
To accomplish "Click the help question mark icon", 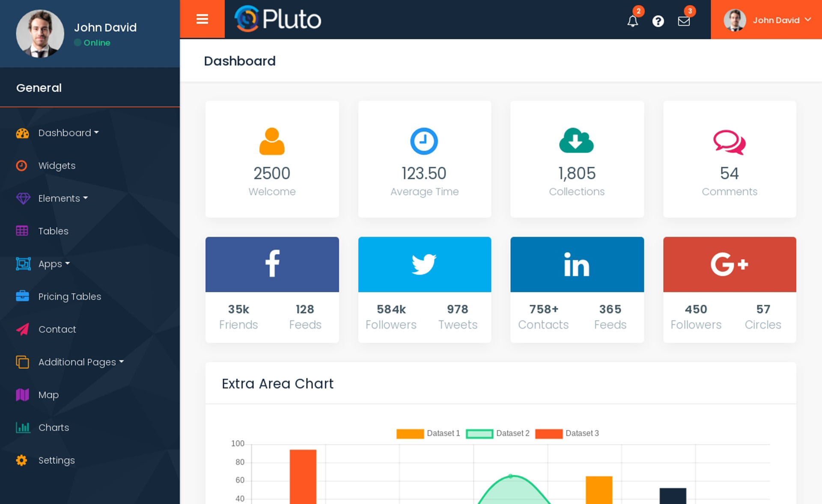I will point(658,19).
